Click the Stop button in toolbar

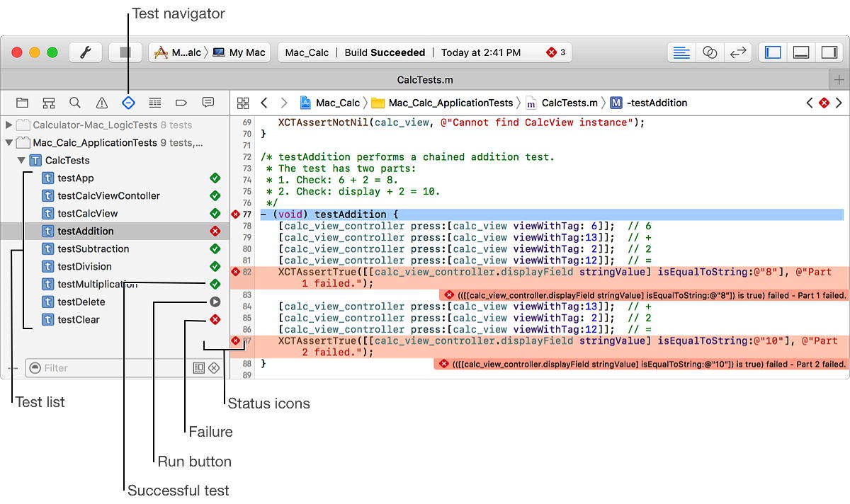click(x=125, y=52)
